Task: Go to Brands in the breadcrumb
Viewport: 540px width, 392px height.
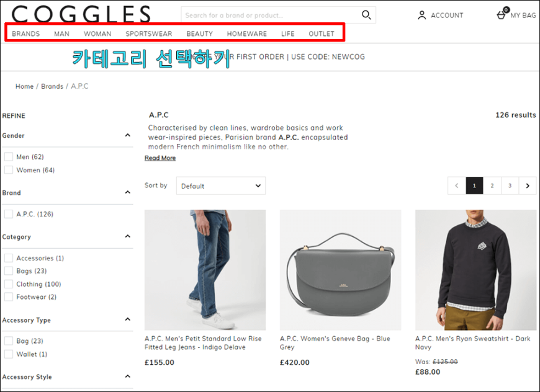Action: point(52,86)
